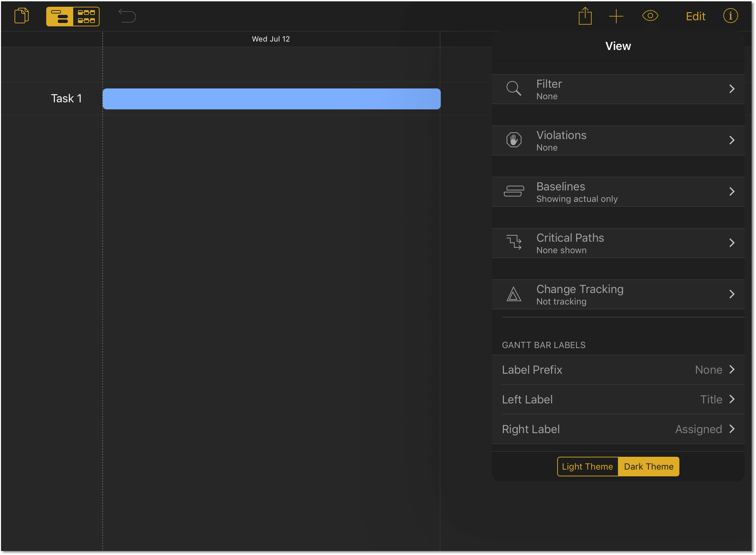Click the info icon in toolbar
This screenshot has width=756, height=555.
(x=730, y=16)
